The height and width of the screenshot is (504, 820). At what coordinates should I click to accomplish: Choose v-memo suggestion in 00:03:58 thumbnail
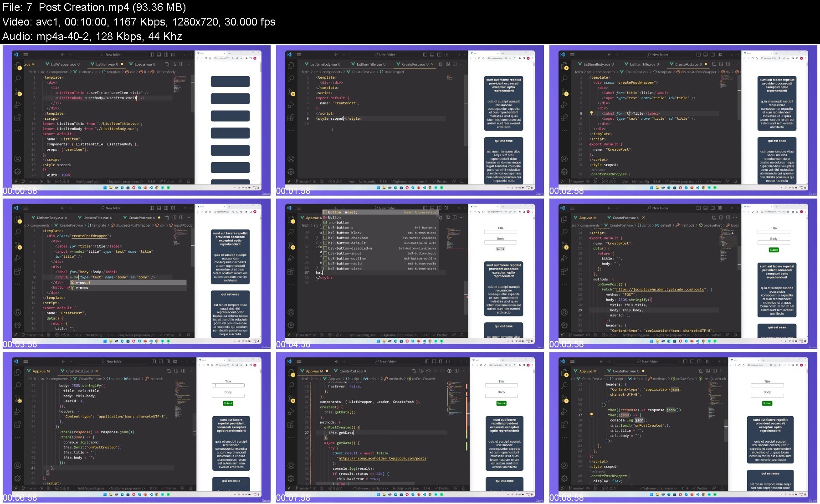[x=128, y=288]
